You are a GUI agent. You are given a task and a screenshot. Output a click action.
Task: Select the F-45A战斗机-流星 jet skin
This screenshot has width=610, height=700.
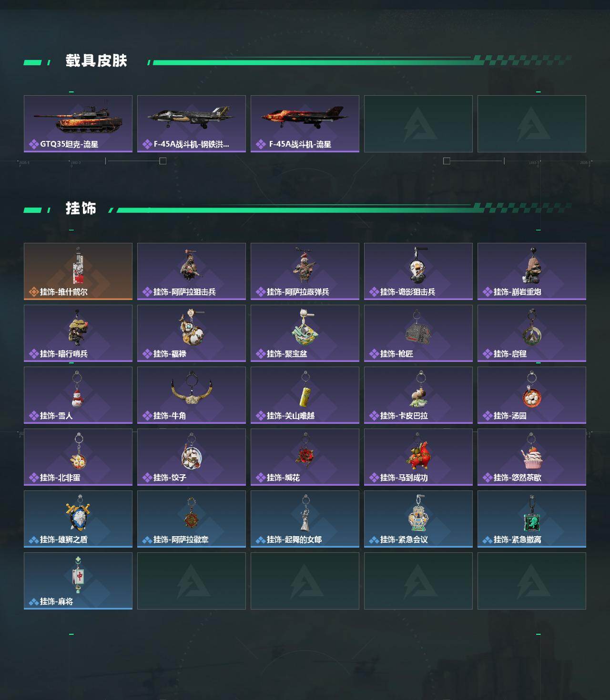tap(305, 124)
